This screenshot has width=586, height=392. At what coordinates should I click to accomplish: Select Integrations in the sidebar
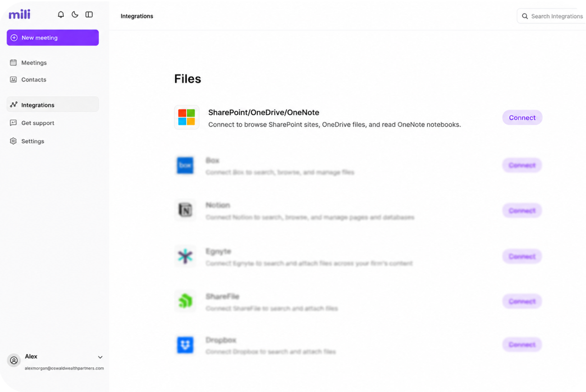click(53, 105)
